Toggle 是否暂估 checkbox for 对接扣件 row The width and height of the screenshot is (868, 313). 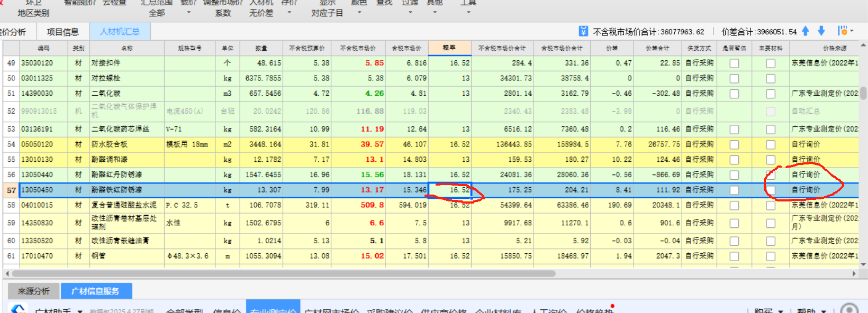pyautogui.click(x=734, y=63)
